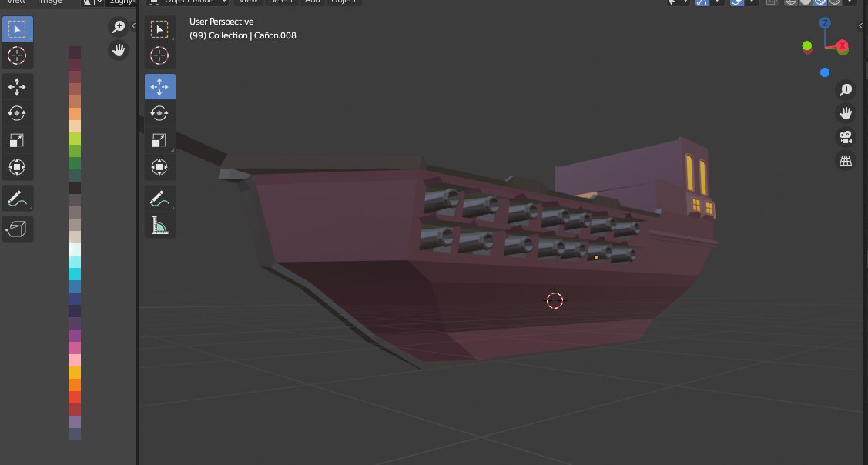Switch to material preview viewport shading

(819, 2)
